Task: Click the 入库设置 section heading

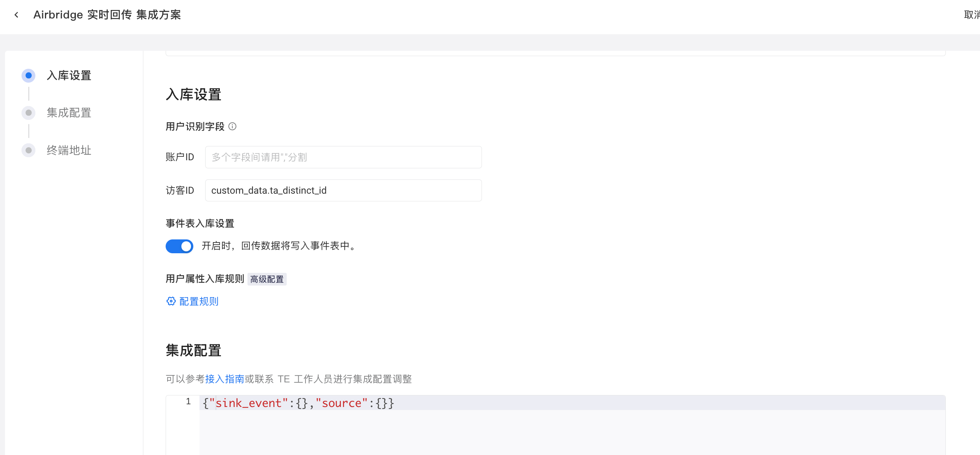Action: click(193, 95)
